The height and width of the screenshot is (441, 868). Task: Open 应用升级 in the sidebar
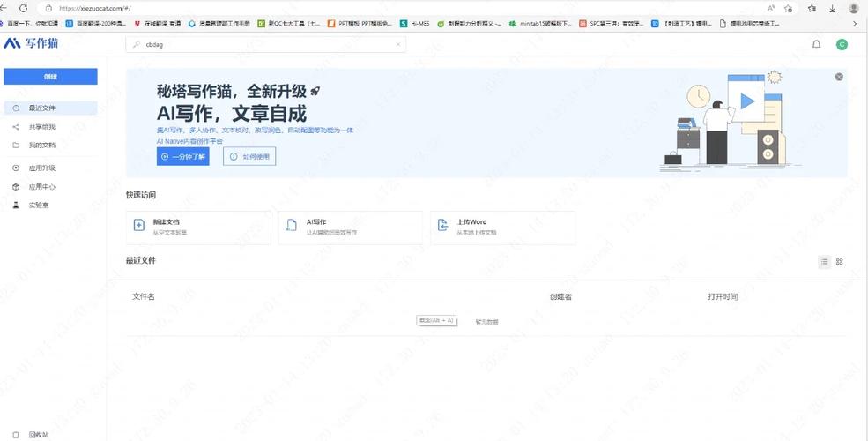click(x=50, y=168)
